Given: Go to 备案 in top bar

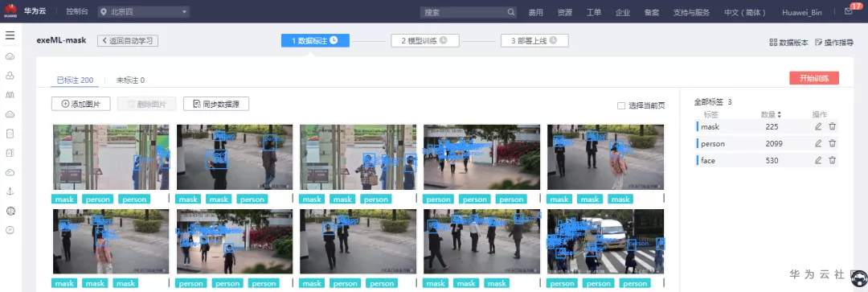Looking at the screenshot, I should click(652, 12).
